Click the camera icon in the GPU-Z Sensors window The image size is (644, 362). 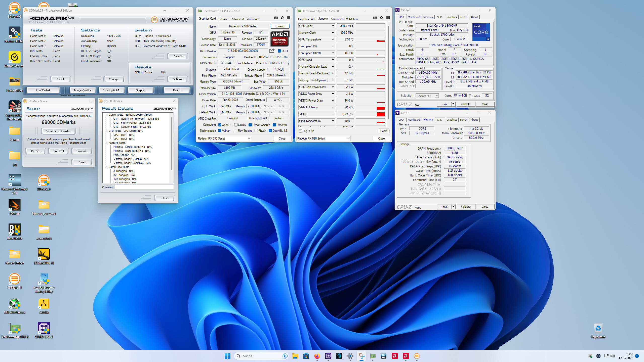tap(375, 18)
